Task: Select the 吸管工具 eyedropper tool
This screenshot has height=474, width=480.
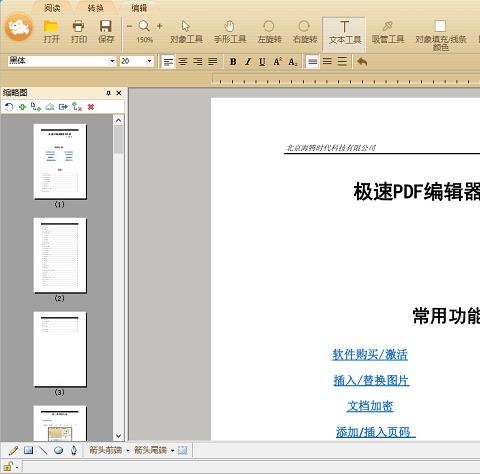Action: [x=387, y=32]
